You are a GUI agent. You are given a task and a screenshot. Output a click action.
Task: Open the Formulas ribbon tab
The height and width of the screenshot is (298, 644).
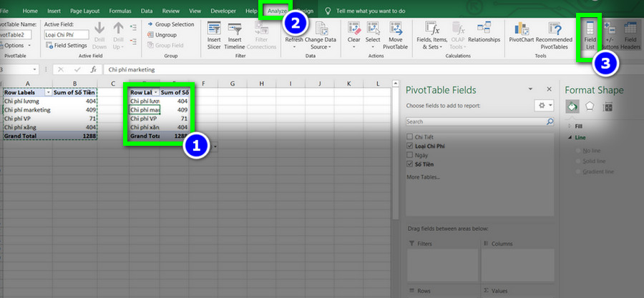pyautogui.click(x=120, y=11)
